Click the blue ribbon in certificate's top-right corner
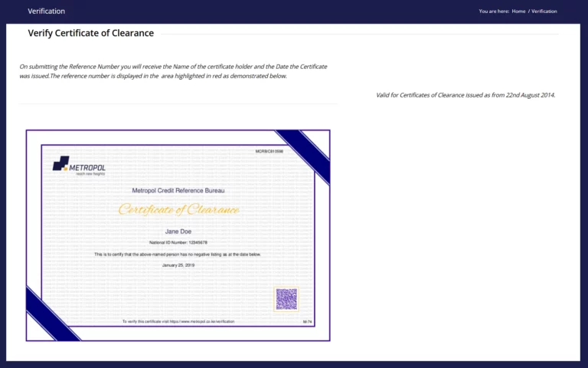The height and width of the screenshot is (368, 588). (306, 153)
